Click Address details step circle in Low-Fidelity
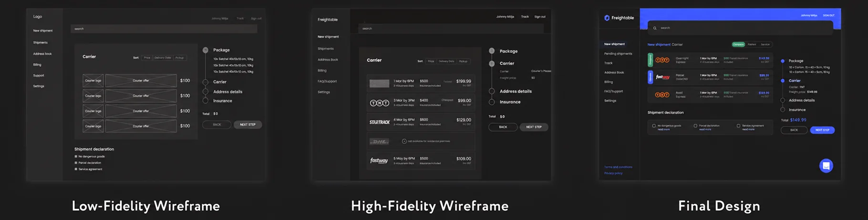 coord(206,91)
